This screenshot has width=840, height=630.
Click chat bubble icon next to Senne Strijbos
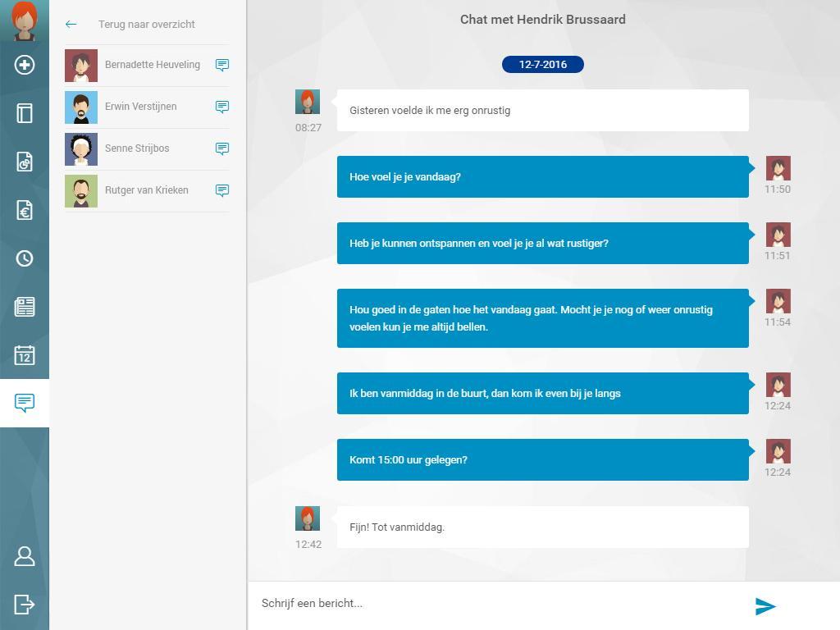222,148
